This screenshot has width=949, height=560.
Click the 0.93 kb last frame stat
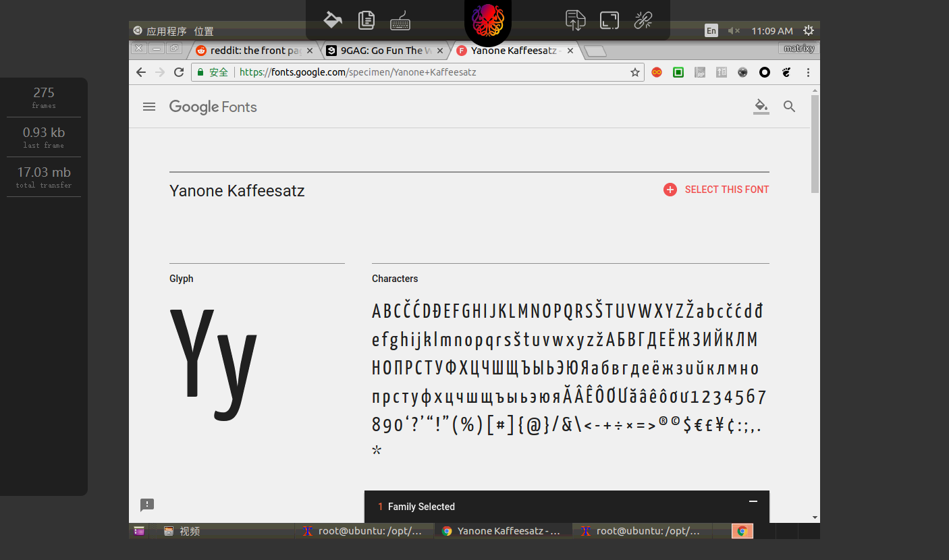(x=44, y=137)
